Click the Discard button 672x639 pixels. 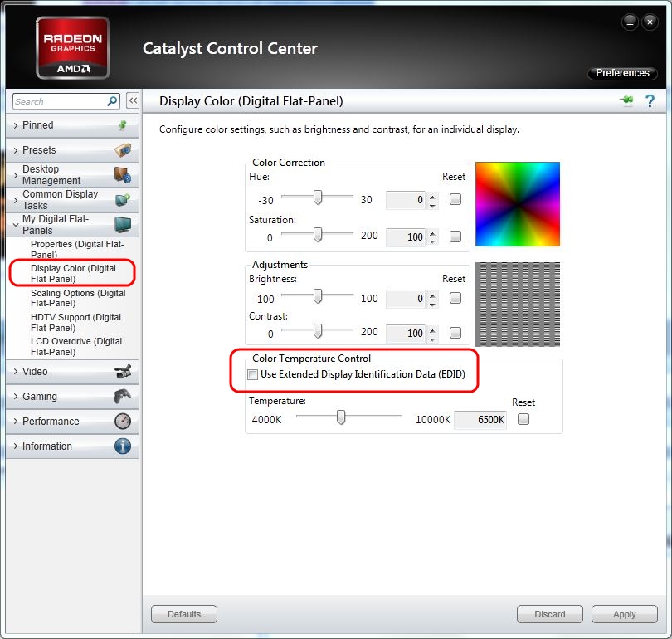(550, 614)
